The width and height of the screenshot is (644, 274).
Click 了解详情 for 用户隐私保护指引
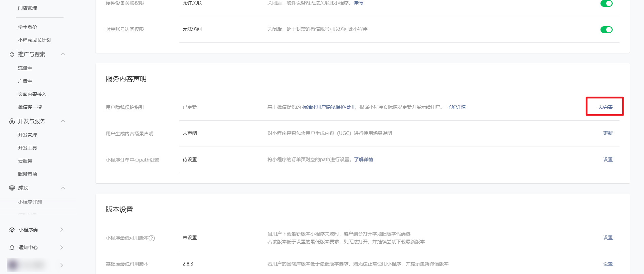pyautogui.click(x=456, y=107)
